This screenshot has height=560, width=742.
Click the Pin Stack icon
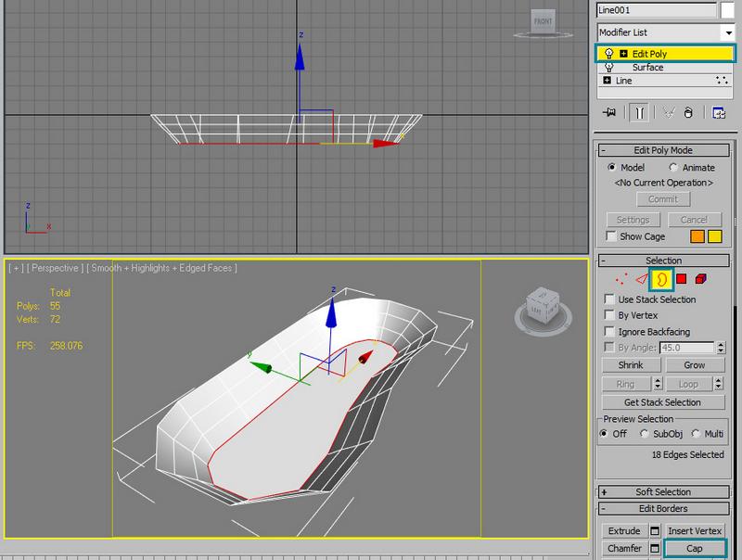coord(609,112)
